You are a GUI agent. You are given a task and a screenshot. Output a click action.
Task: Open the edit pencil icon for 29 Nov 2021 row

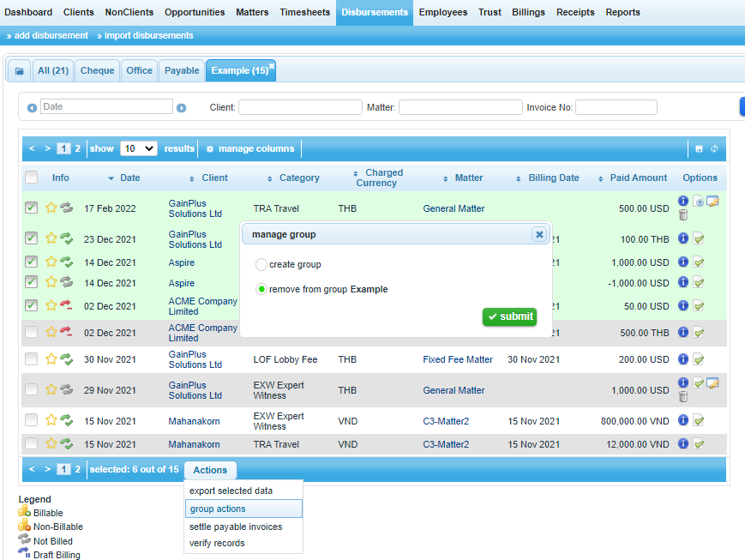712,383
